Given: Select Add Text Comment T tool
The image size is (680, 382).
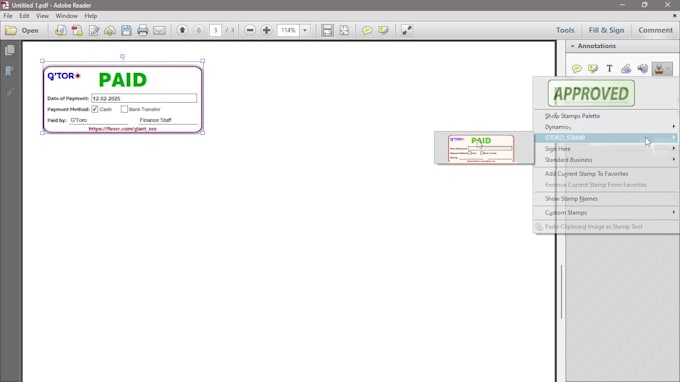Looking at the screenshot, I should pos(609,69).
